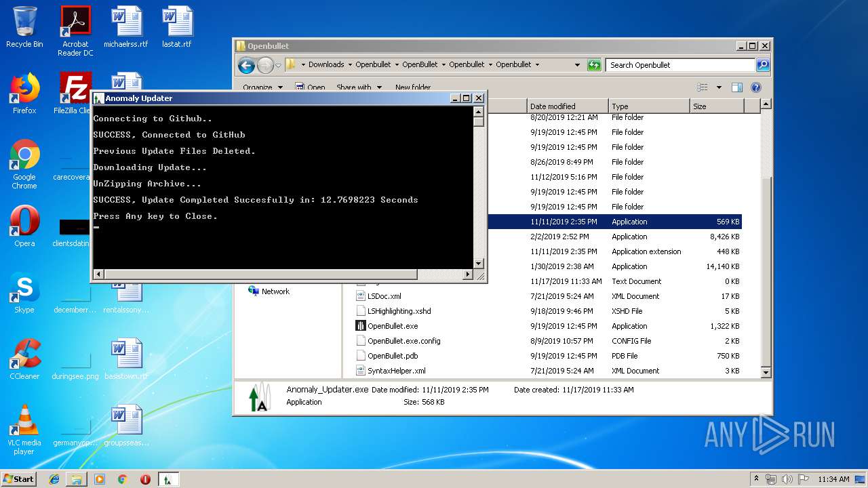
Task: Click the New folder toolbar button
Action: (413, 87)
